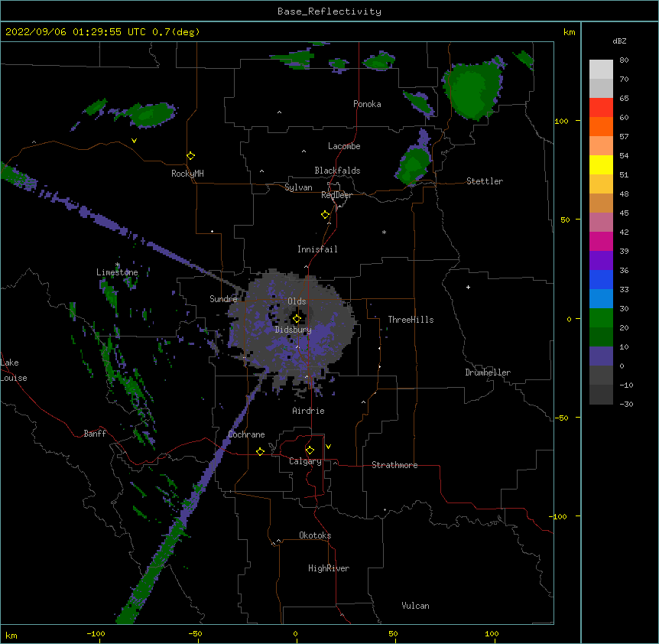
Task: Click the Sylvan label
Action: pyautogui.click(x=298, y=187)
